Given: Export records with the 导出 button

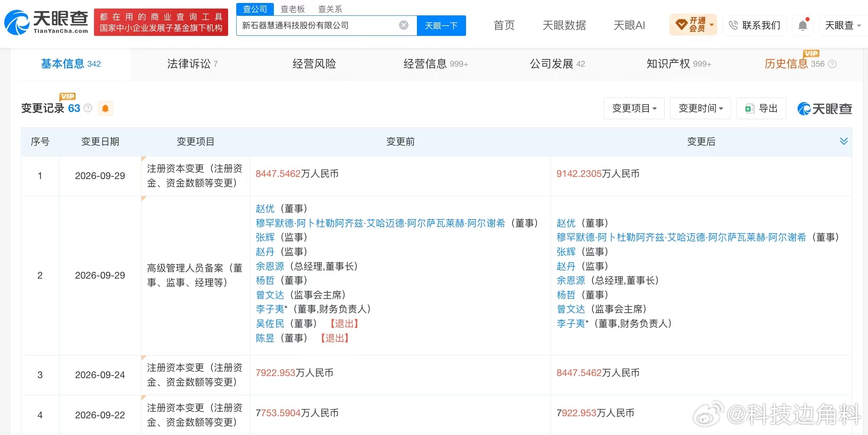Looking at the screenshot, I should point(761,108).
